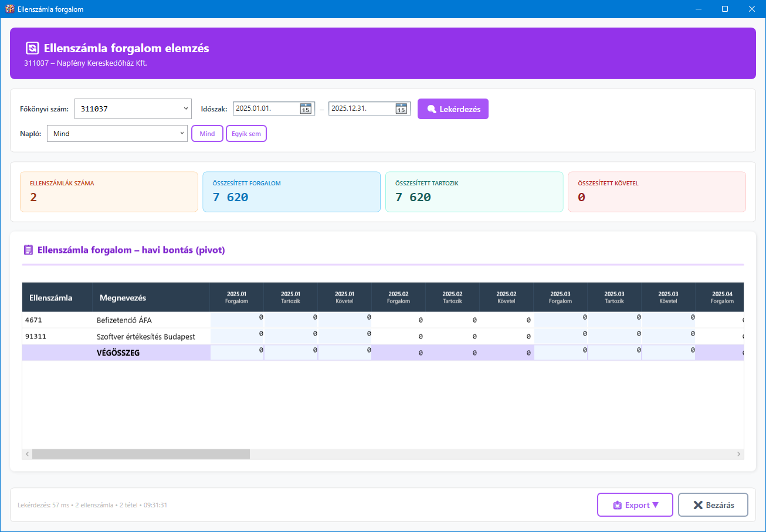766x532 pixels.
Task: Open the end date calendar picker icon
Action: click(401, 109)
